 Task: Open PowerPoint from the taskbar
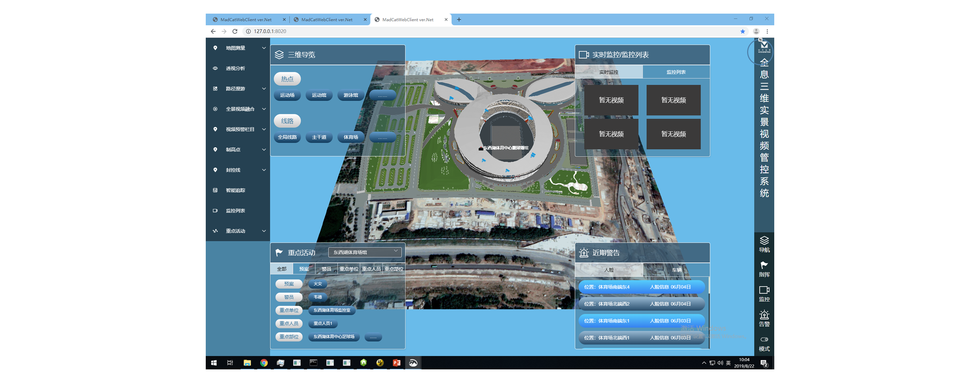pyautogui.click(x=396, y=363)
